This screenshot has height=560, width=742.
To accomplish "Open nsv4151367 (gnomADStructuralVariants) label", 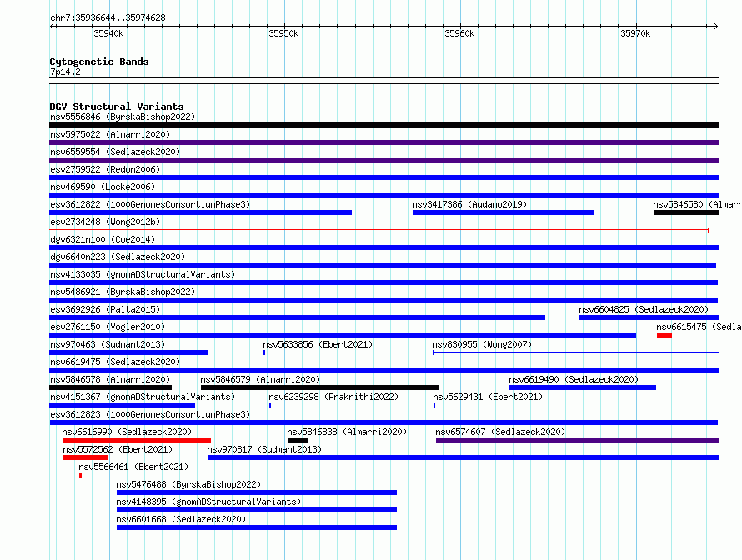I will tap(143, 397).
